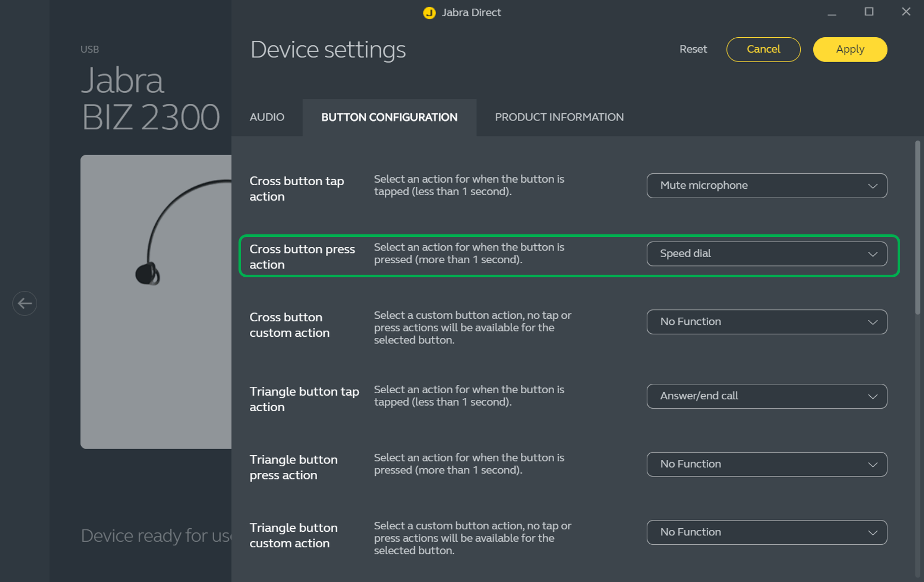The image size is (924, 582).
Task: Close the Jabra Direct window
Action: pyautogui.click(x=905, y=12)
